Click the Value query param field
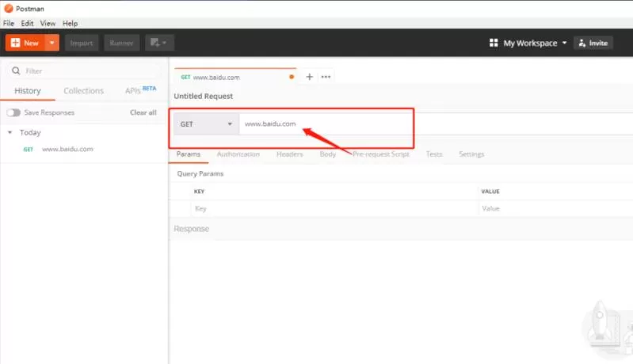This screenshot has width=633, height=364. 556,208
